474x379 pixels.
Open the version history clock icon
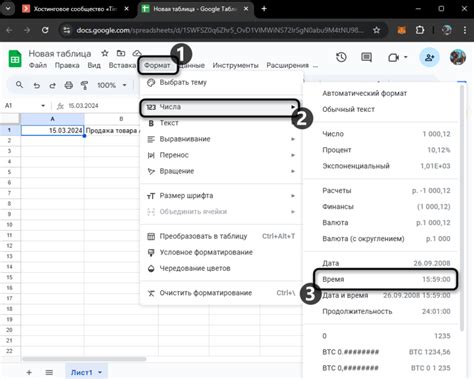click(x=341, y=57)
